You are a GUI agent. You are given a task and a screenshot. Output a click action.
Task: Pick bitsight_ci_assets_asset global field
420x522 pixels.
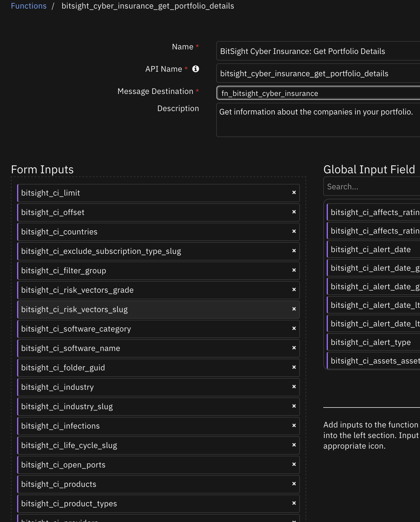coord(373,361)
